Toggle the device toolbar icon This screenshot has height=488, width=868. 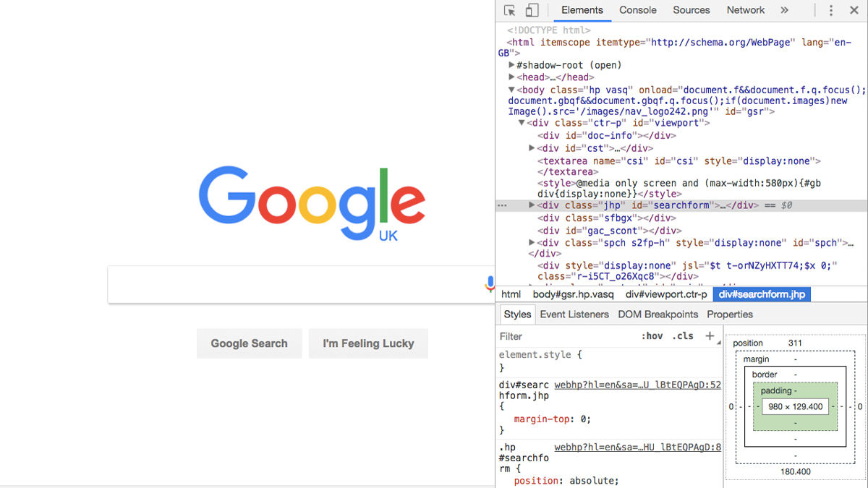532,10
